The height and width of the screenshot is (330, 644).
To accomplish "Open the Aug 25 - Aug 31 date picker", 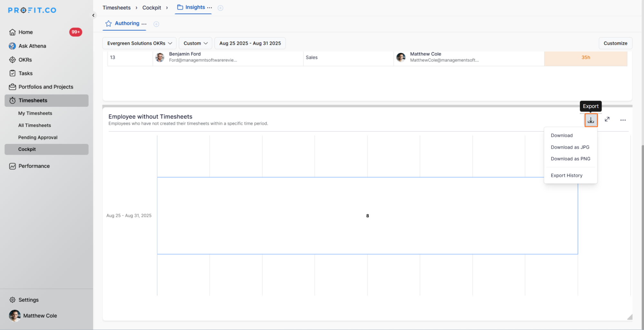I will pyautogui.click(x=250, y=43).
